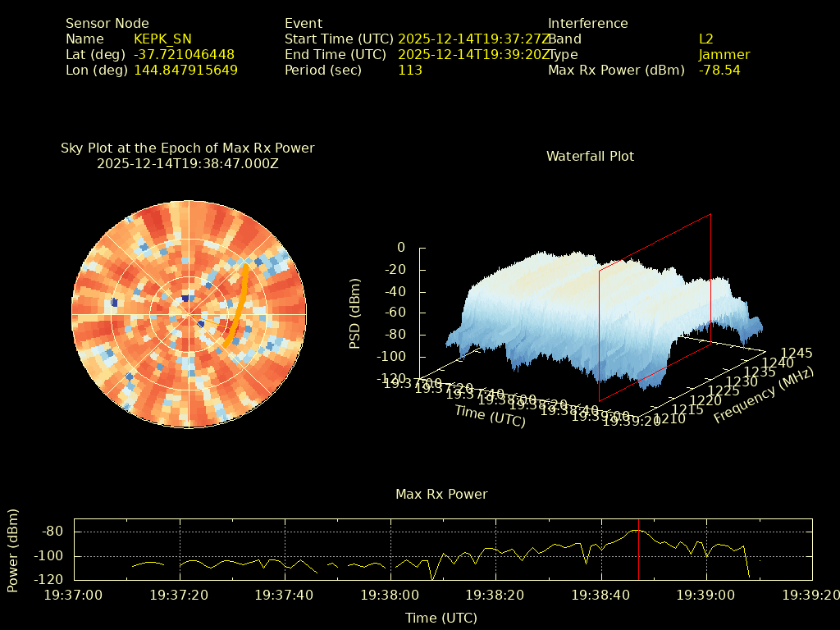Click the 19:38:00 tick on bottom time axis
This screenshot has height=630, width=840.
(x=392, y=594)
